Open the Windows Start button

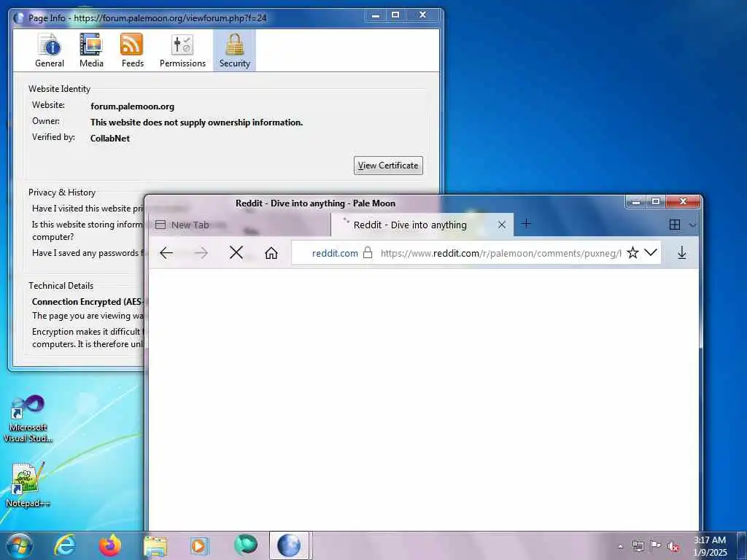[19, 545]
